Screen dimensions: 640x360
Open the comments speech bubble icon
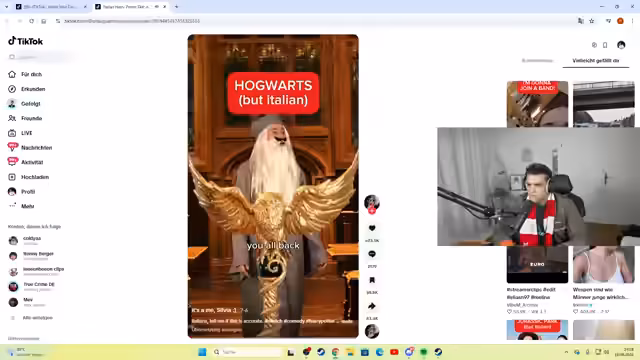point(372,254)
